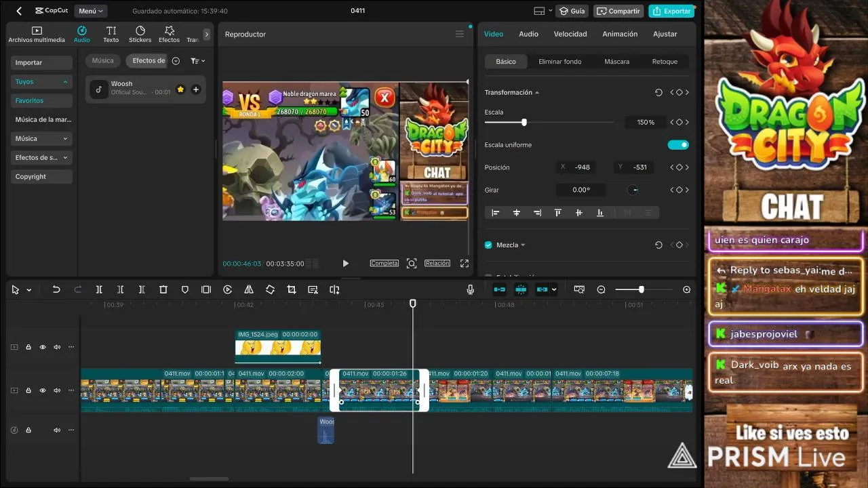
Task: Open the Animación properties tab
Action: pos(620,34)
